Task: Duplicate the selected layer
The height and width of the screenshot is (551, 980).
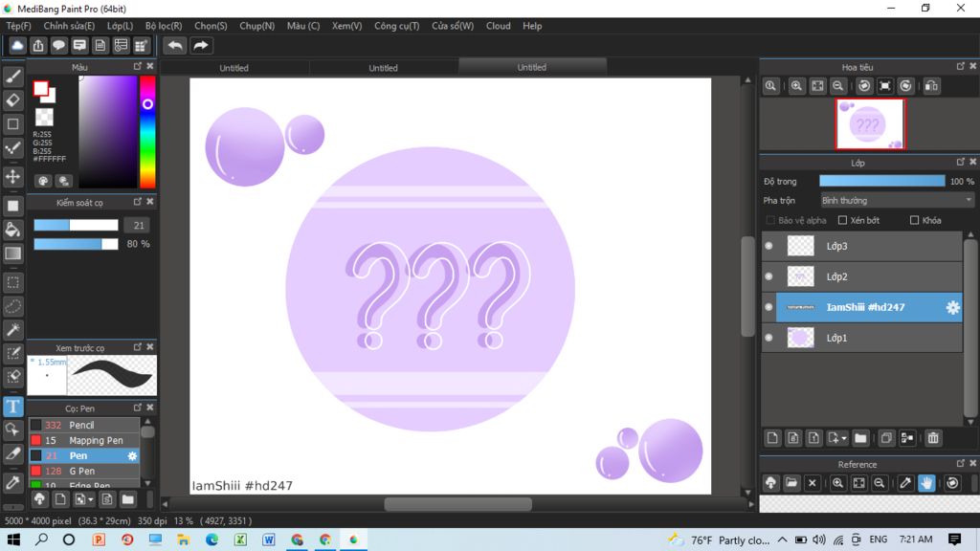Action: click(x=886, y=438)
